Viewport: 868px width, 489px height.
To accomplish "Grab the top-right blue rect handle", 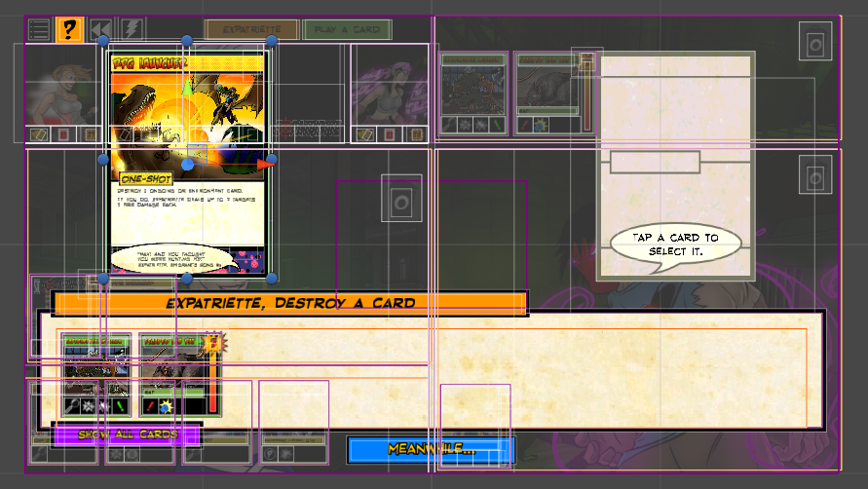I will [271, 41].
